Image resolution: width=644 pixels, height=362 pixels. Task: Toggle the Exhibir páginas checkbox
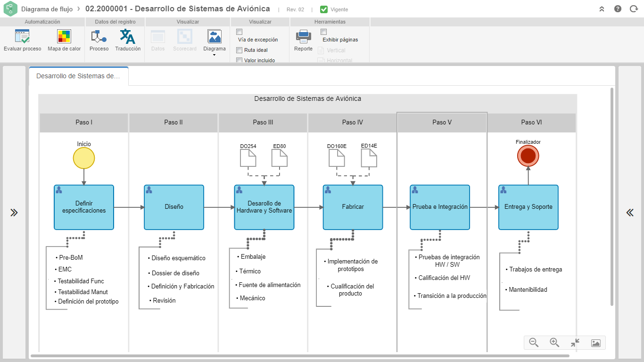point(323,32)
